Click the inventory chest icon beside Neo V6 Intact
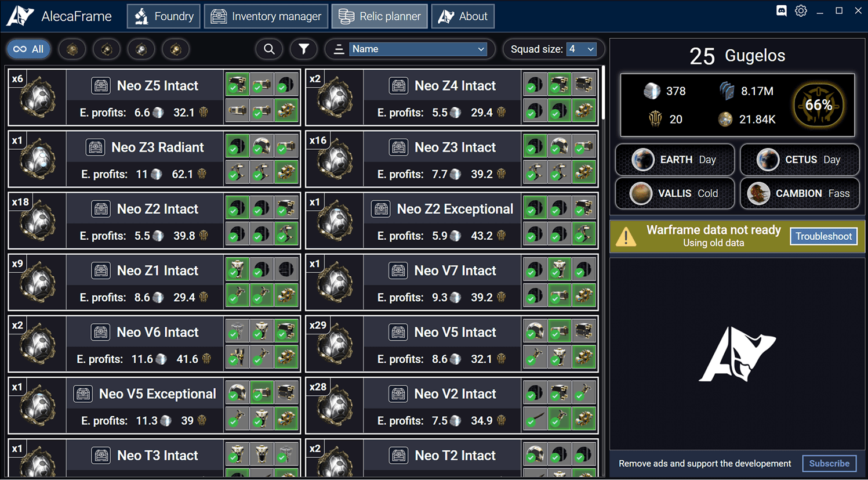Viewport: 868px width, 480px height. pyautogui.click(x=101, y=332)
